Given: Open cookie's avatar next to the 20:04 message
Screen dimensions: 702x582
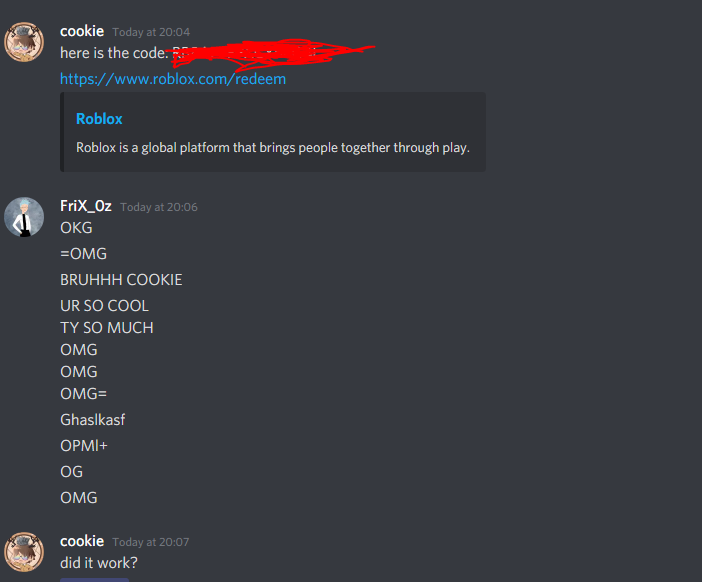Looking at the screenshot, I should click(24, 42).
